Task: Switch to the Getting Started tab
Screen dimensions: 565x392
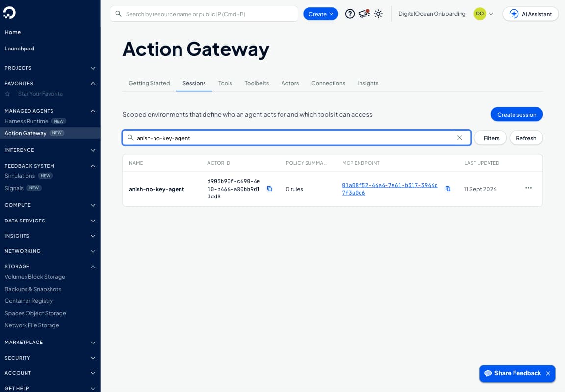Action: click(149, 83)
